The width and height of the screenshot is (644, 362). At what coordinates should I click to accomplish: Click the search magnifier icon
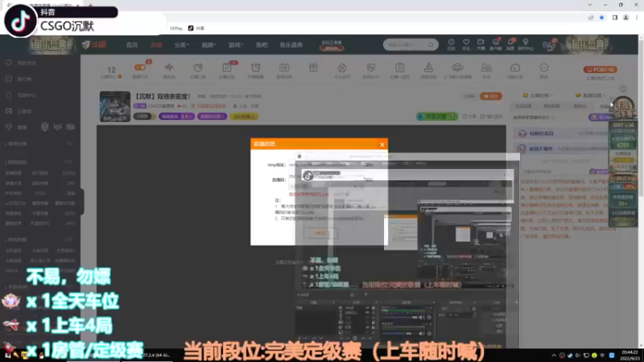(x=431, y=44)
